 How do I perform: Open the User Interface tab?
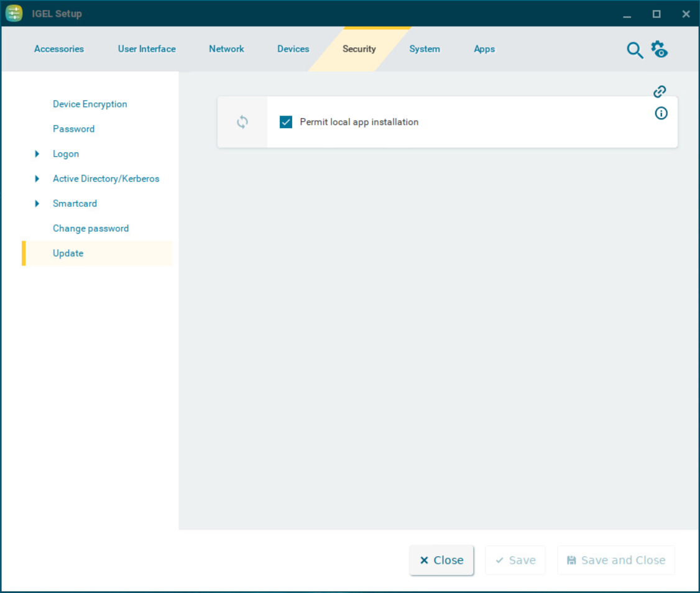(x=147, y=49)
